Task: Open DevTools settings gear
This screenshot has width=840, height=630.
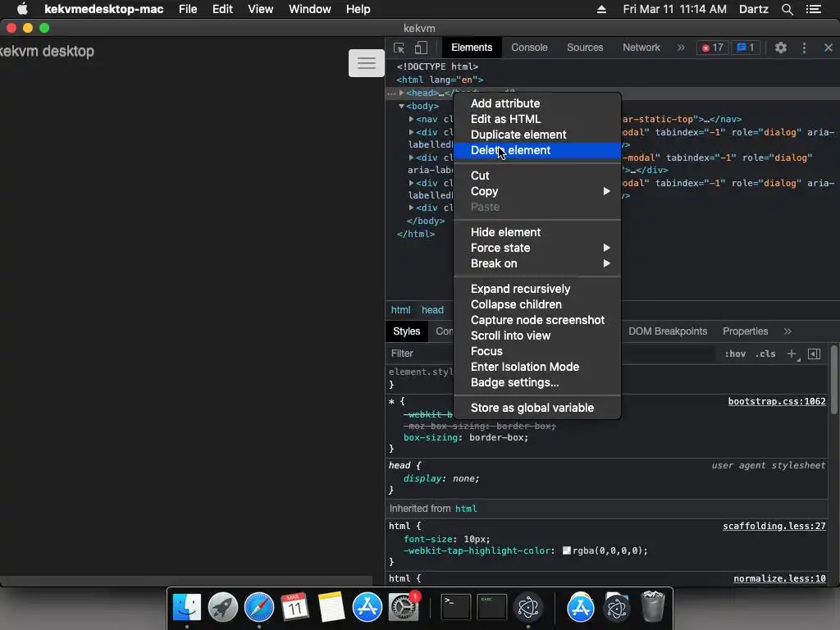Action: (781, 48)
